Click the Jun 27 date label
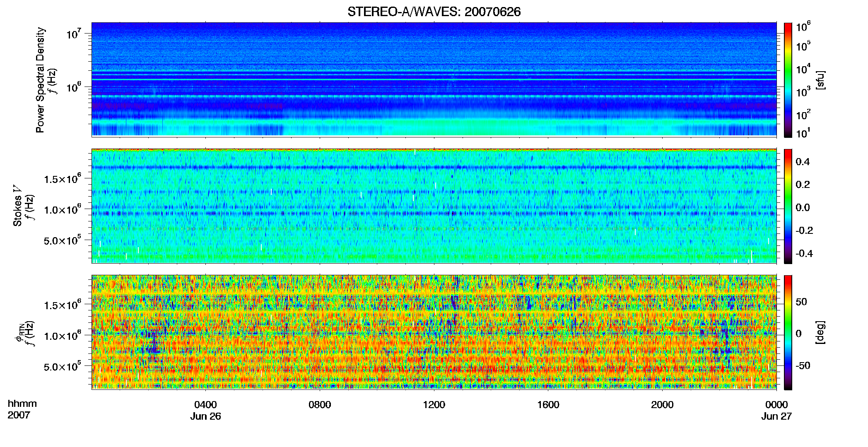The height and width of the screenshot is (447, 868). click(x=776, y=416)
